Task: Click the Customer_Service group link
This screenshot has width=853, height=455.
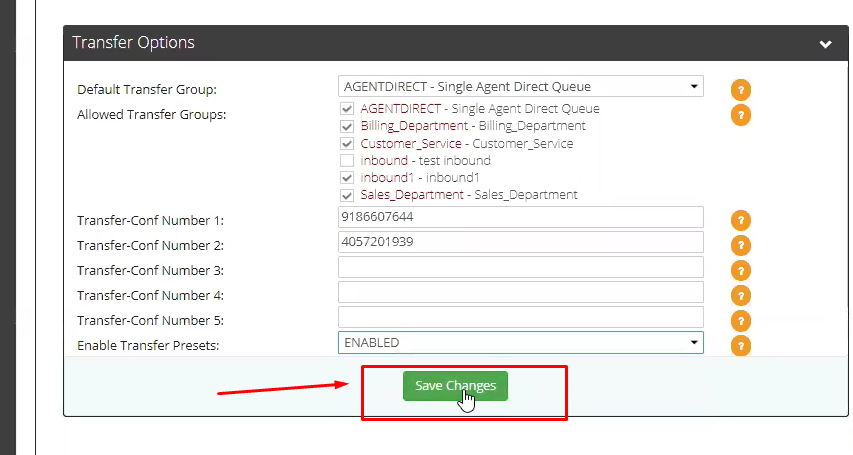Action: 411,144
